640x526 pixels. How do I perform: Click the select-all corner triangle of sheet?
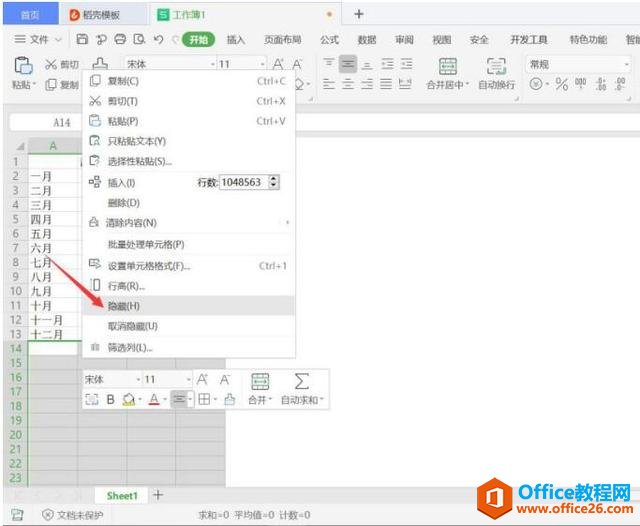(20, 146)
